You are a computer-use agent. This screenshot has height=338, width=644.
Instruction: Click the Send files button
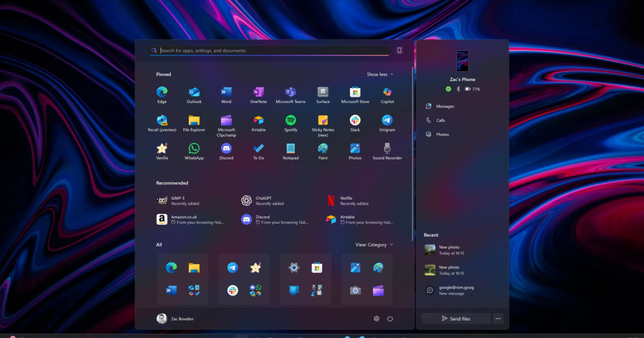[456, 319]
